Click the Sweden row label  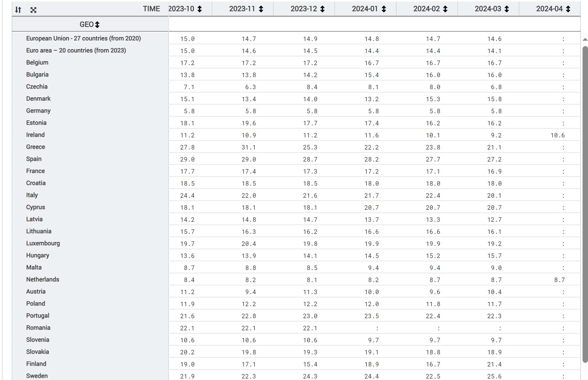(x=37, y=376)
